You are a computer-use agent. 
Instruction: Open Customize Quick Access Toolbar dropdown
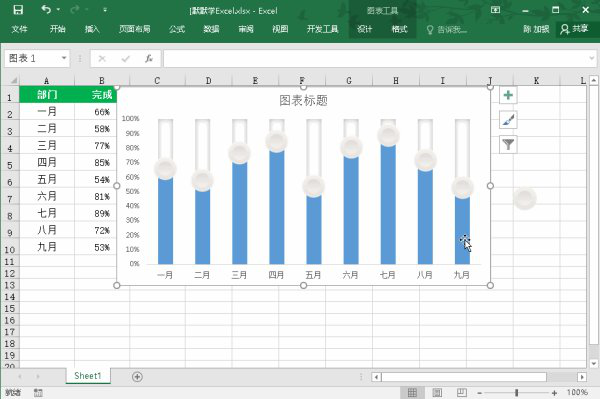[x=105, y=10]
